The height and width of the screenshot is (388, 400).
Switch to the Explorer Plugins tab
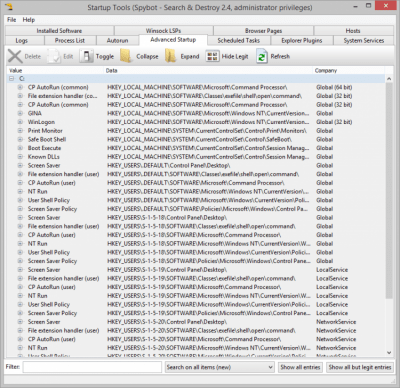click(x=302, y=40)
